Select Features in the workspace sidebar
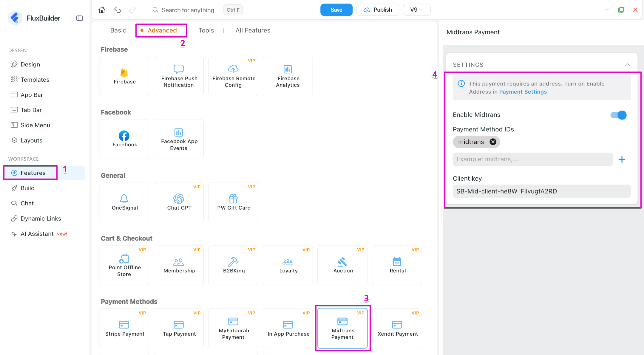Image resolution: width=644 pixels, height=355 pixels. coord(44,173)
